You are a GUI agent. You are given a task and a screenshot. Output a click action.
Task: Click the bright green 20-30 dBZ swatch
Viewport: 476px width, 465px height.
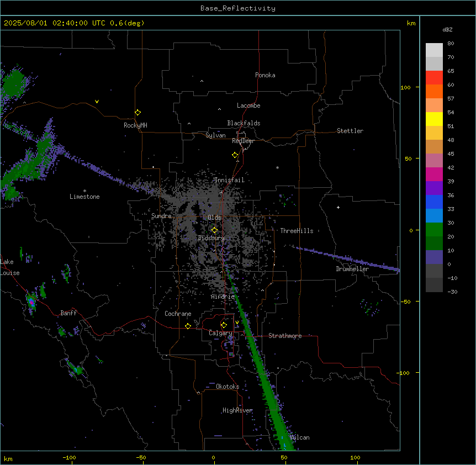click(x=434, y=230)
